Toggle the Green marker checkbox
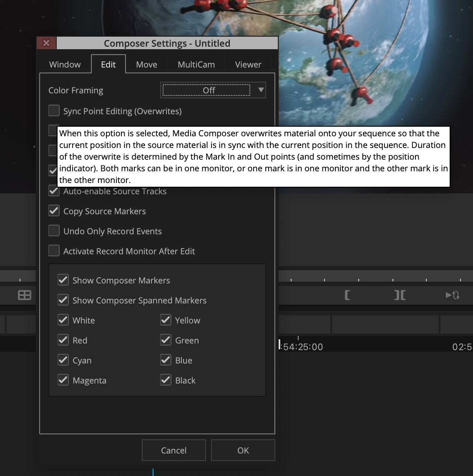The width and height of the screenshot is (473, 476). [x=166, y=340]
